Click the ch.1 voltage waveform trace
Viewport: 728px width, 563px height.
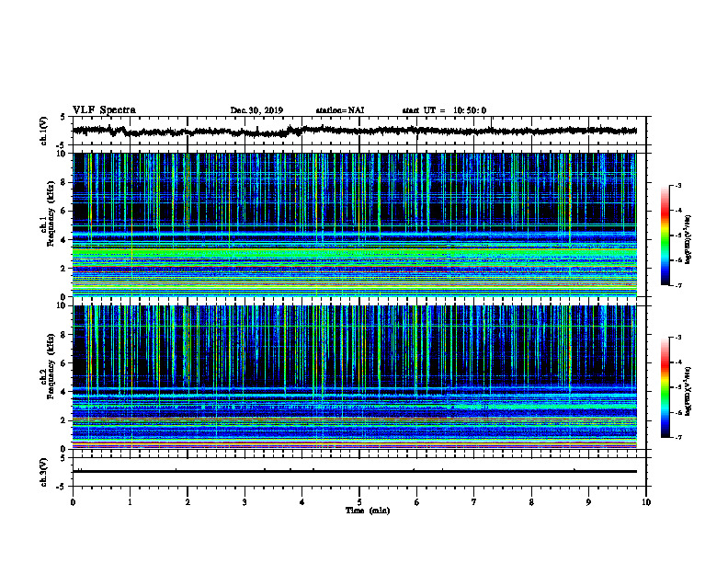[x=354, y=131]
